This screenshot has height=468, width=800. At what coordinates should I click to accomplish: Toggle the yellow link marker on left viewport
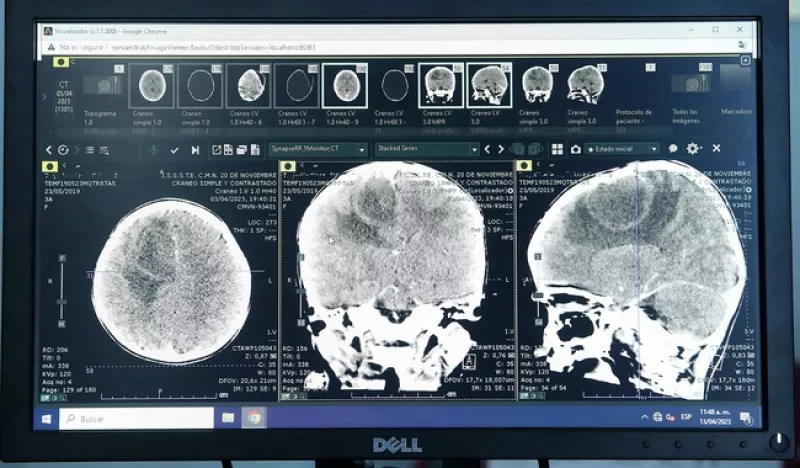coord(50,165)
